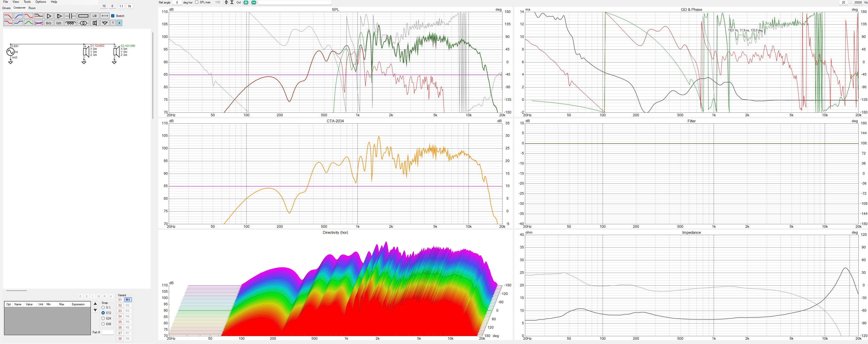Enable the SPL max checkbox
This screenshot has height=344, width=868.
[x=197, y=2]
